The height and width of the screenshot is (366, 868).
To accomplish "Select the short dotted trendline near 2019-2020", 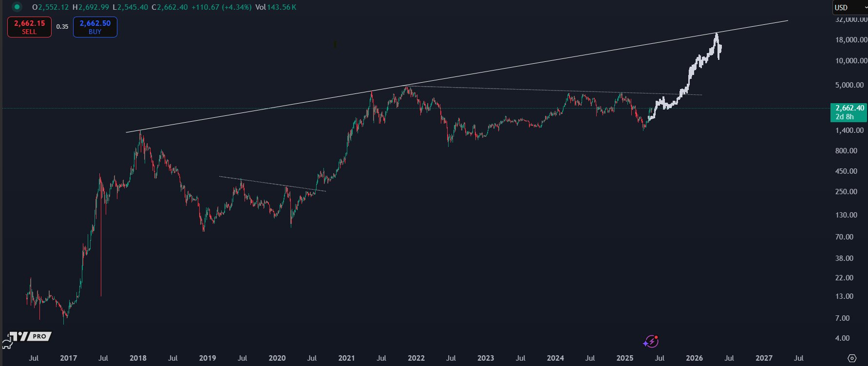I will coord(272,184).
